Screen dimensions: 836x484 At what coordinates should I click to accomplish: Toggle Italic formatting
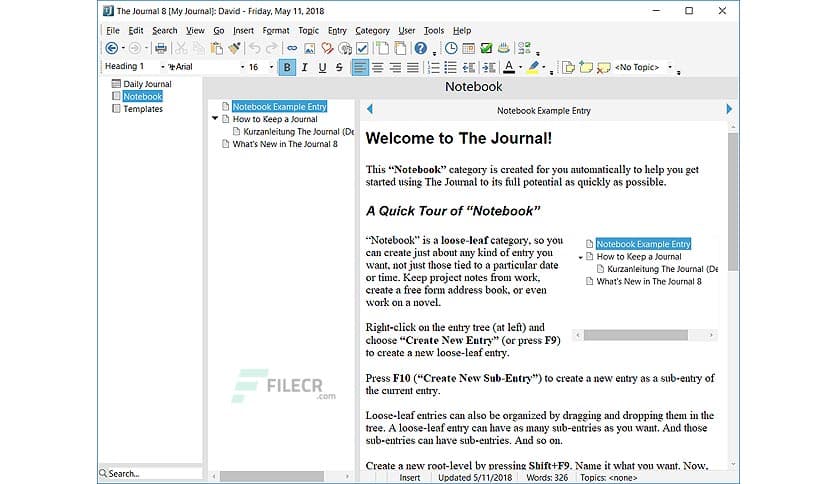pyautogui.click(x=305, y=67)
